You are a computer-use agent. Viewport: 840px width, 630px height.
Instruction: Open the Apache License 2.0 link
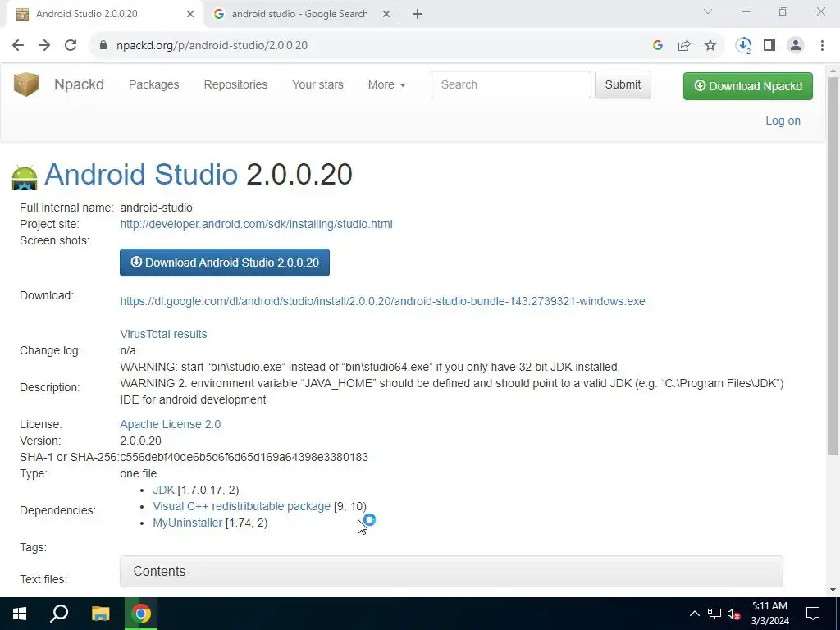(x=171, y=424)
